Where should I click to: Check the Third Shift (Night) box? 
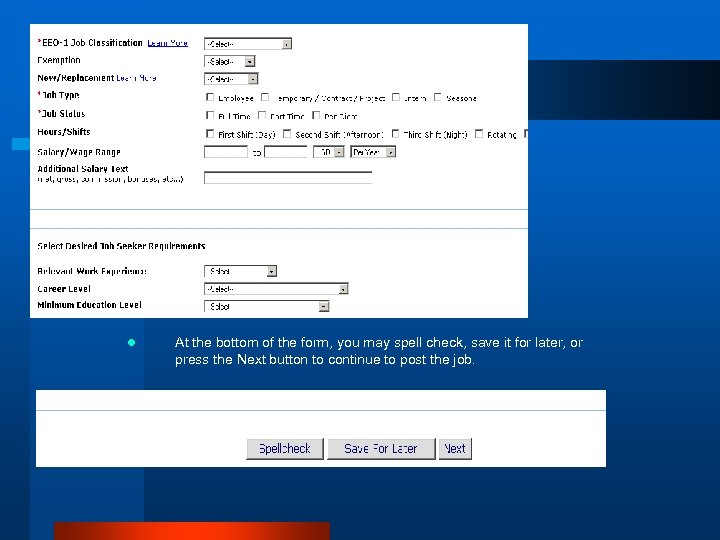395,134
